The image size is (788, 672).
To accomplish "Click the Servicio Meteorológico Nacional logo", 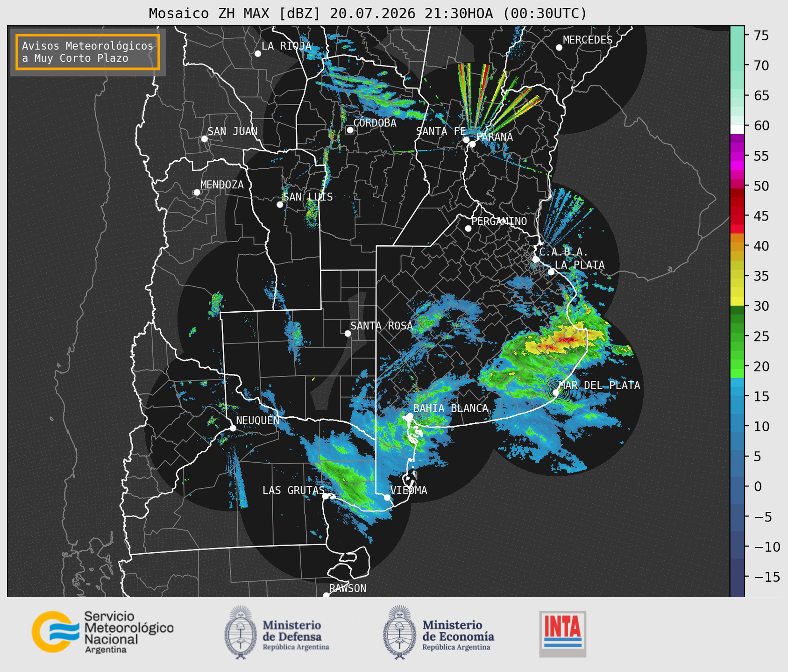I will (103, 632).
